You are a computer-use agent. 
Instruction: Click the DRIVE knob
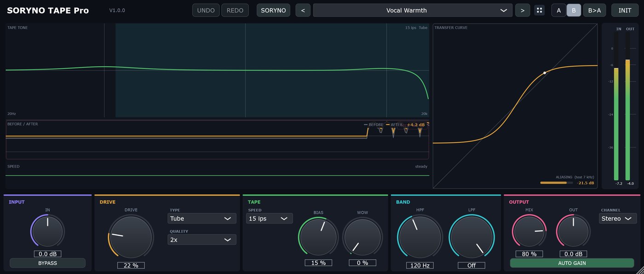[131, 237]
